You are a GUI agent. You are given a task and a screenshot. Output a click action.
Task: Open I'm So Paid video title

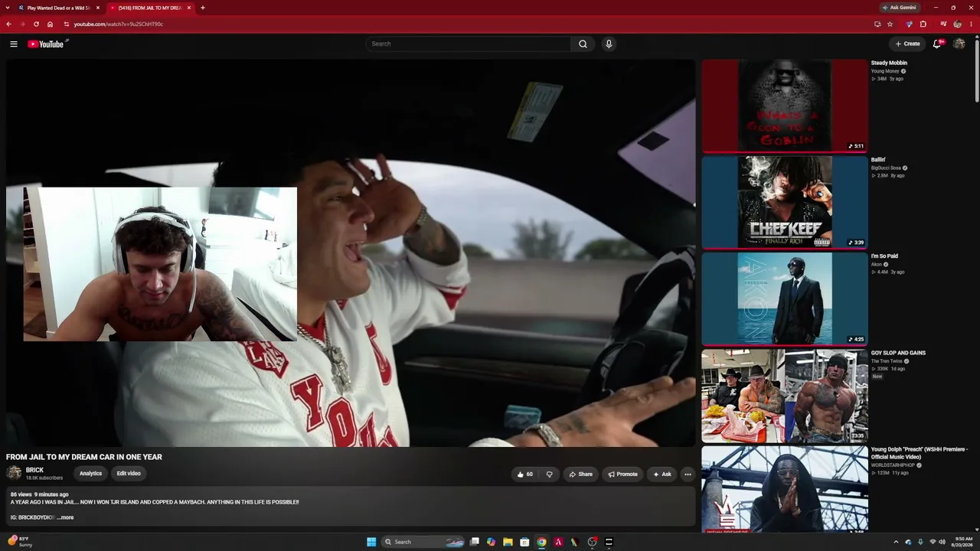point(884,256)
